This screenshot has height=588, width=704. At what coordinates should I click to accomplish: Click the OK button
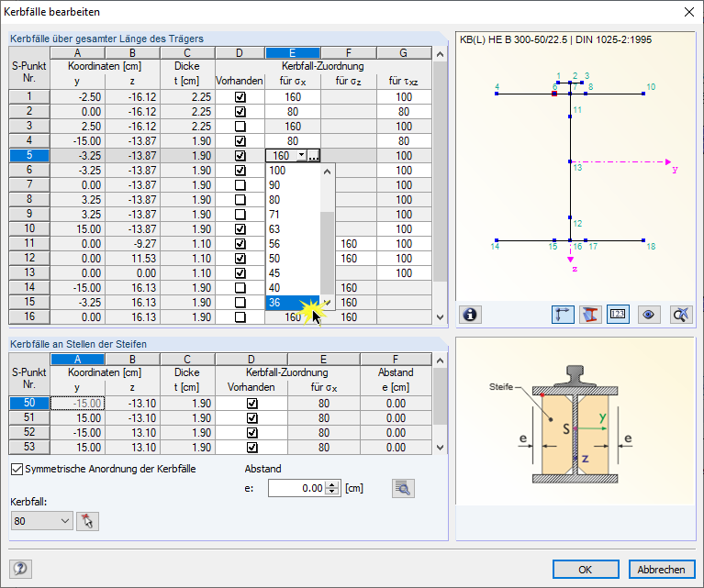tap(586, 569)
